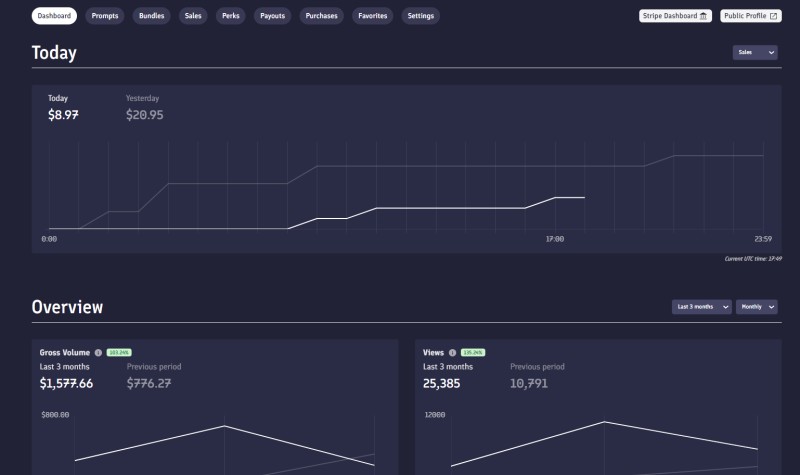Click the Overview heading

click(x=67, y=307)
